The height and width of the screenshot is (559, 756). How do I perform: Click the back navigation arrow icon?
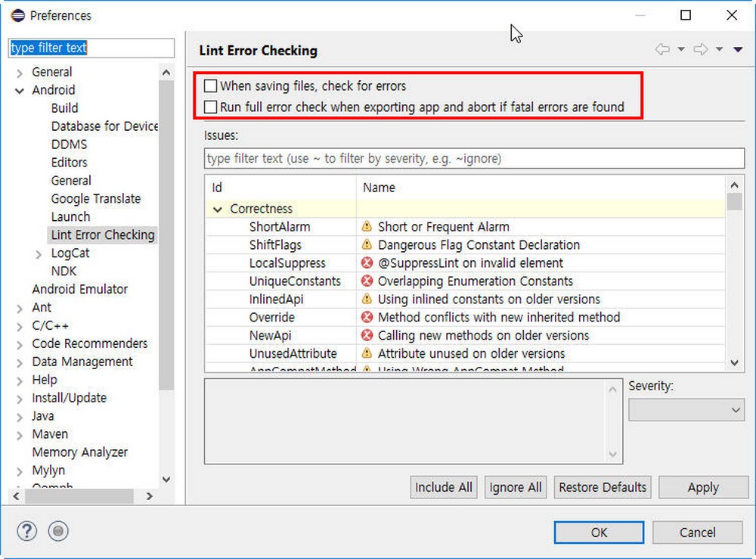[664, 48]
